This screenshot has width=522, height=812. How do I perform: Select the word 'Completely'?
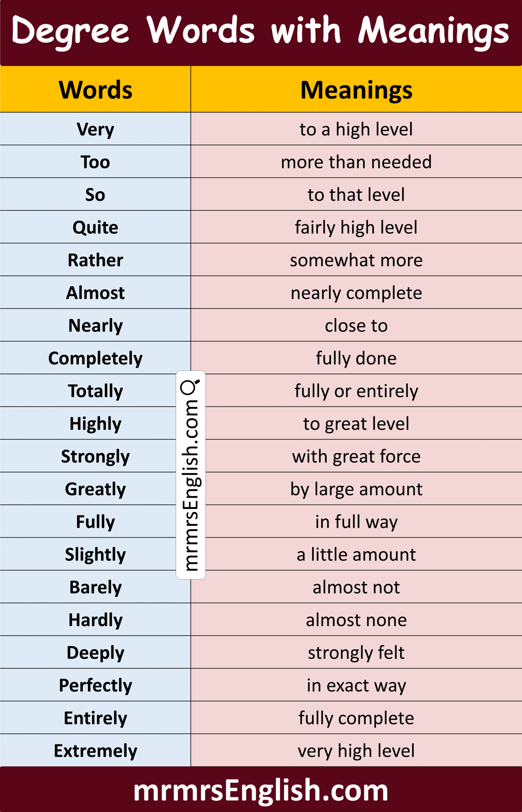click(x=95, y=358)
